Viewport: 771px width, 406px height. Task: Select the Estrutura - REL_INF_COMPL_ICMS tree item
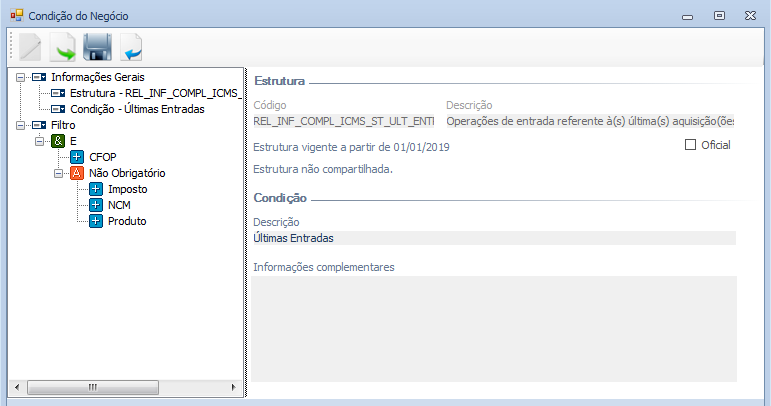(x=155, y=93)
